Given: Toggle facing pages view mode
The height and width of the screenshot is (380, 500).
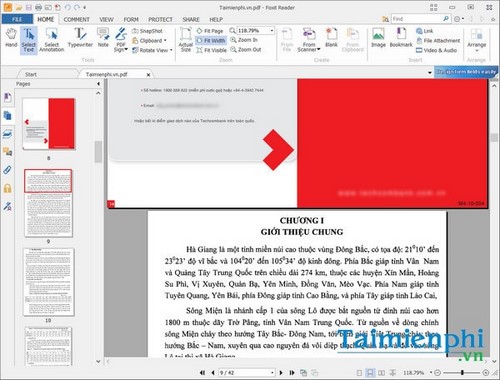Looking at the screenshot, I should pos(381,372).
